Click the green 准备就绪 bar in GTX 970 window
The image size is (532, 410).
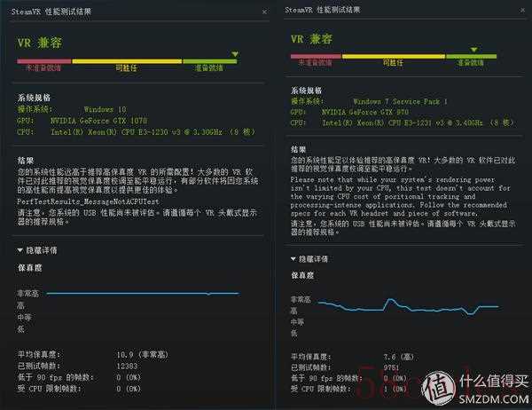(x=472, y=57)
